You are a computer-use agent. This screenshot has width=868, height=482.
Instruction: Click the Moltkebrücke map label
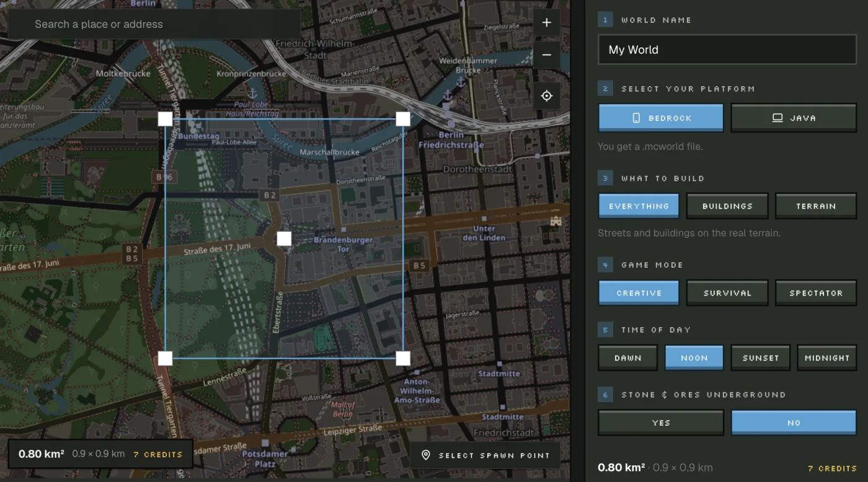point(123,73)
